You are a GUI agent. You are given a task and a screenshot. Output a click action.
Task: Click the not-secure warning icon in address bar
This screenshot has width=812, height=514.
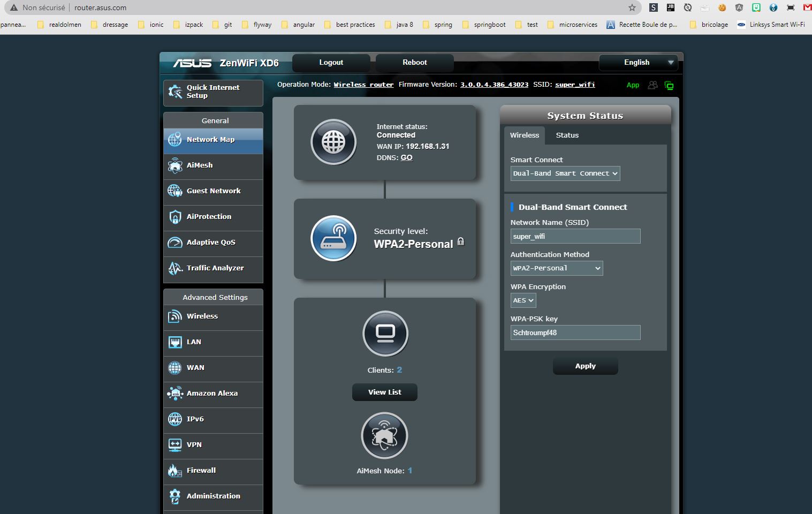[14, 7]
